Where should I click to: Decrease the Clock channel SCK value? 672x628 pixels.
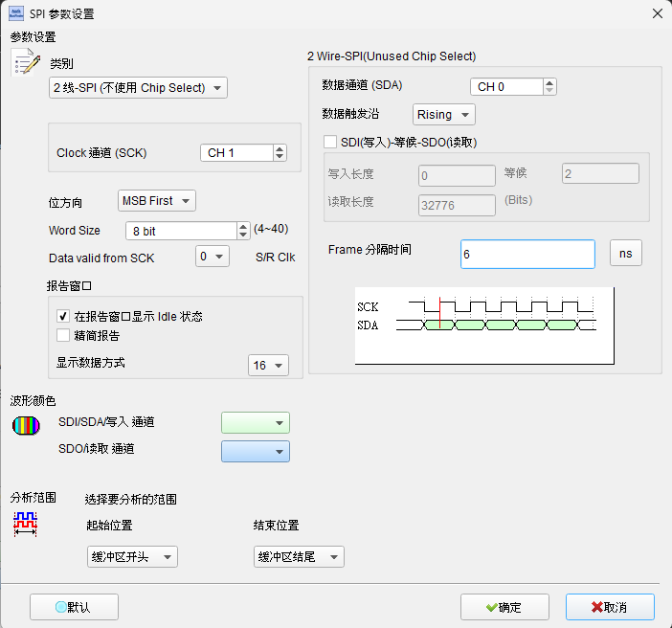280,156
